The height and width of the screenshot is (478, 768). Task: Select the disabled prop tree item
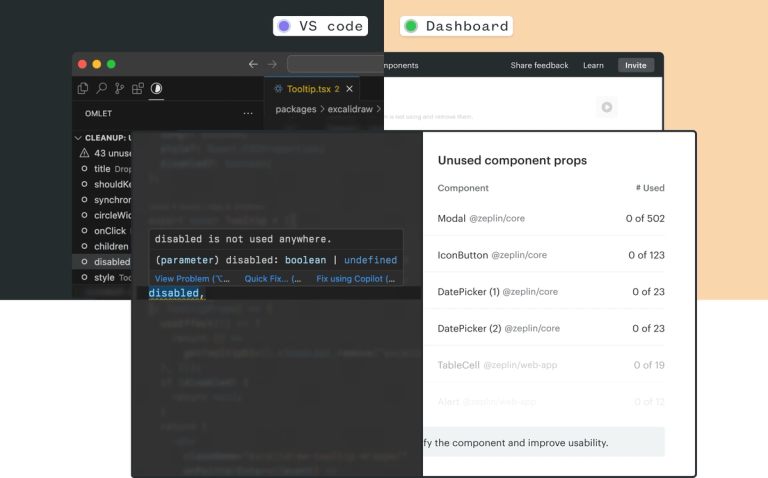[111, 262]
